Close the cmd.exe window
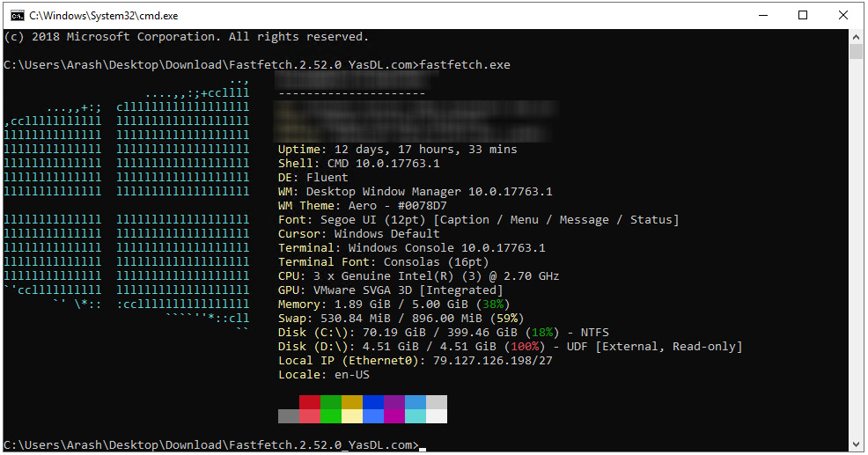868x455 pixels. tap(843, 16)
